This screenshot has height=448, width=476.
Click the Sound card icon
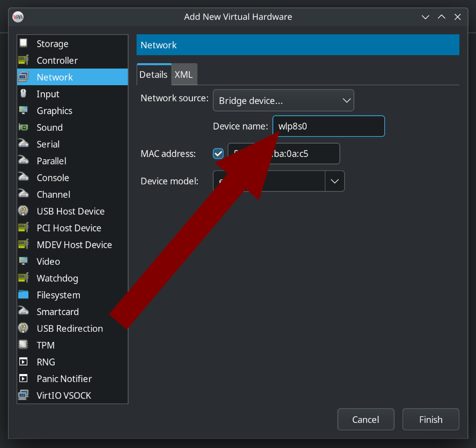click(24, 127)
